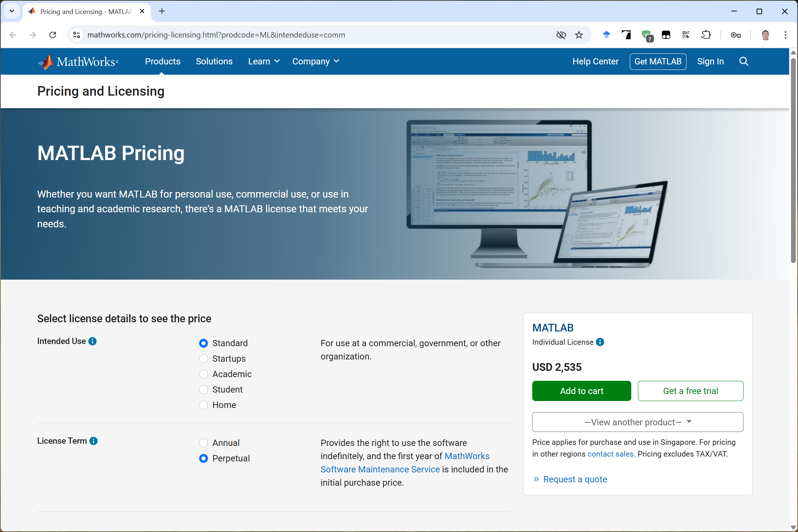Choose the Annual license term

204,443
